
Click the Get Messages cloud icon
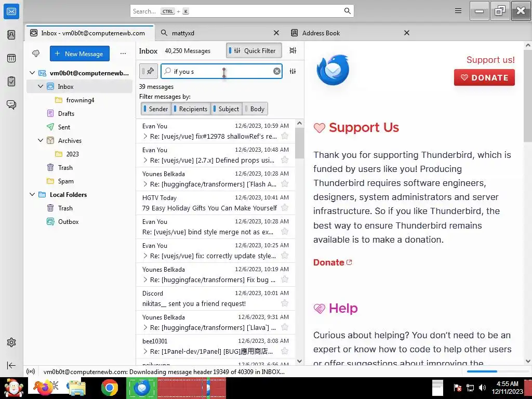tap(36, 54)
